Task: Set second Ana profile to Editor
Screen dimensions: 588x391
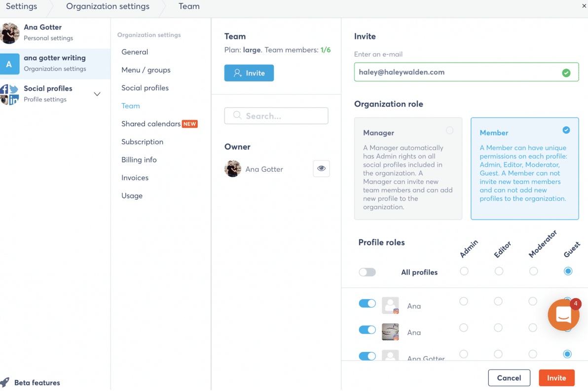Action: pyautogui.click(x=498, y=328)
